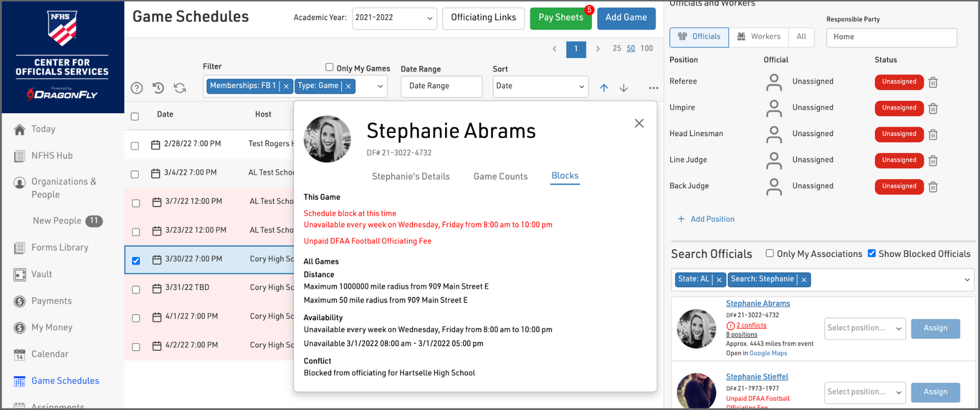Expand the Sort by Date dropdown
Screen dimensions: 980x410
click(540, 86)
